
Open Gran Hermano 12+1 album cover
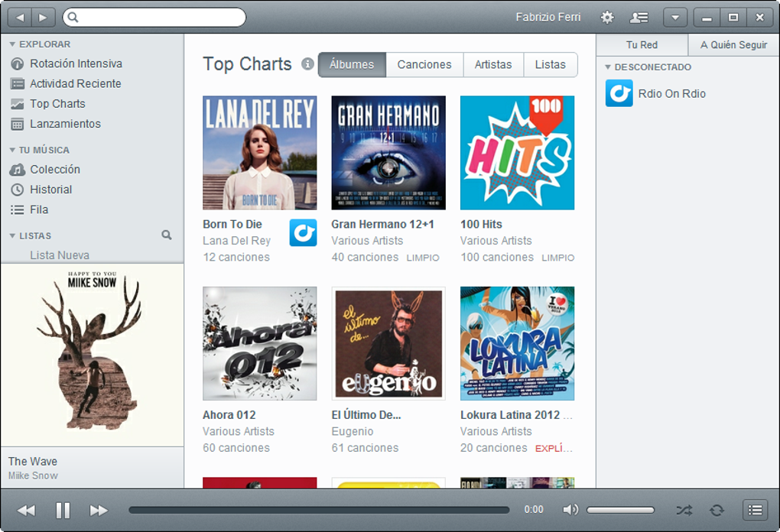[x=388, y=153]
